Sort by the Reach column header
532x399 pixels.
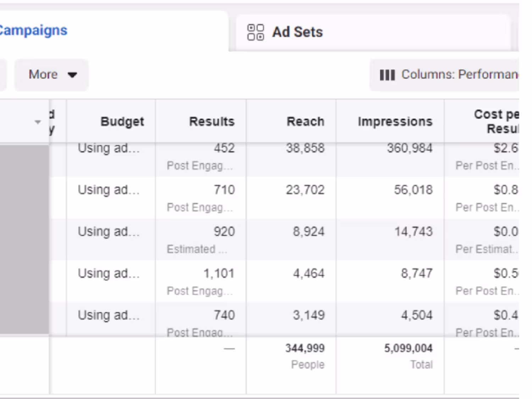[x=305, y=122]
